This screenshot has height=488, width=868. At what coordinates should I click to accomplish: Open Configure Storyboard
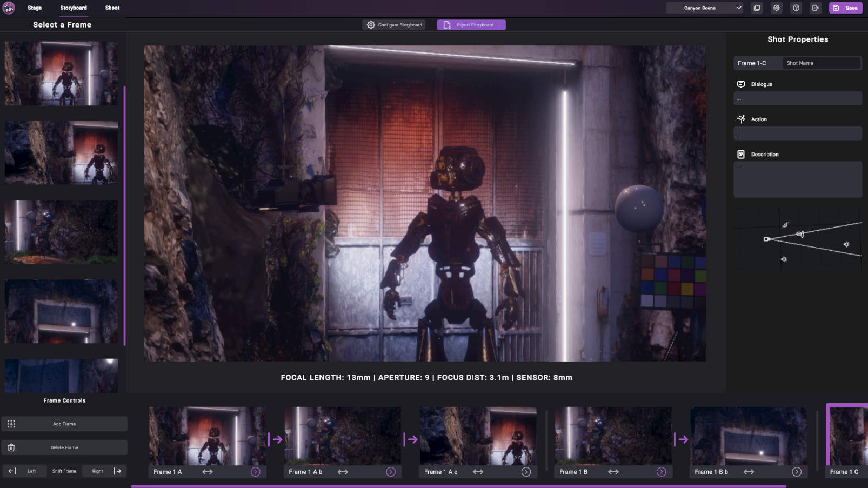pyautogui.click(x=393, y=24)
